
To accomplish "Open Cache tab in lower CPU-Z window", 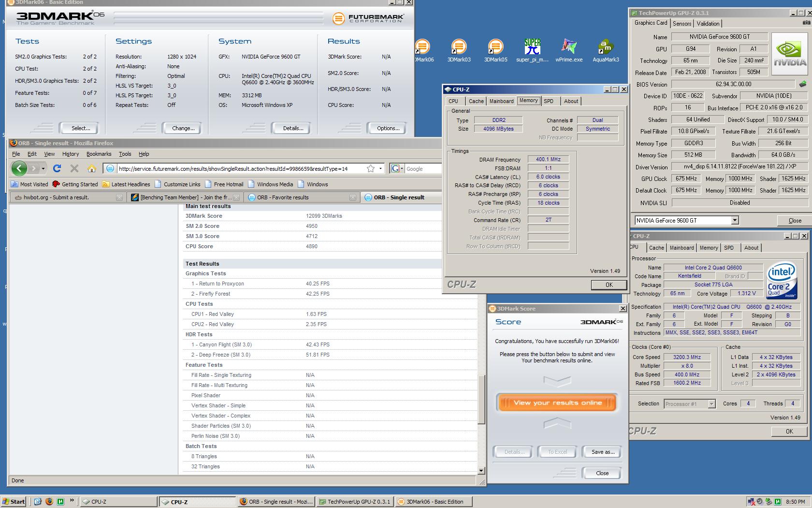I will [x=656, y=248].
